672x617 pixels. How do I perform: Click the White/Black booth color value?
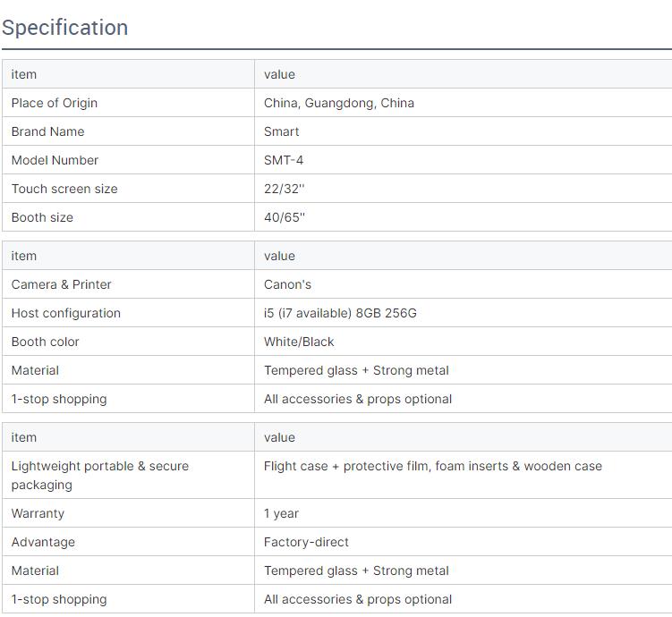[299, 342]
